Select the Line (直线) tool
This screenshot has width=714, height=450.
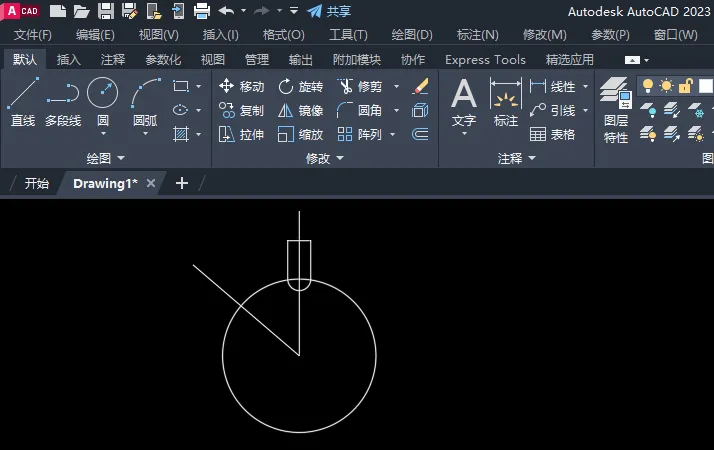(x=23, y=102)
